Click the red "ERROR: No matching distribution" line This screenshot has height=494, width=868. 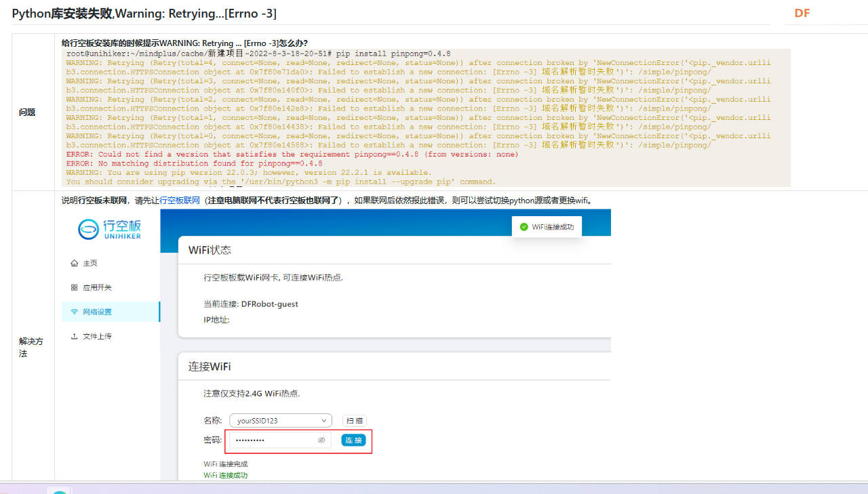click(195, 163)
